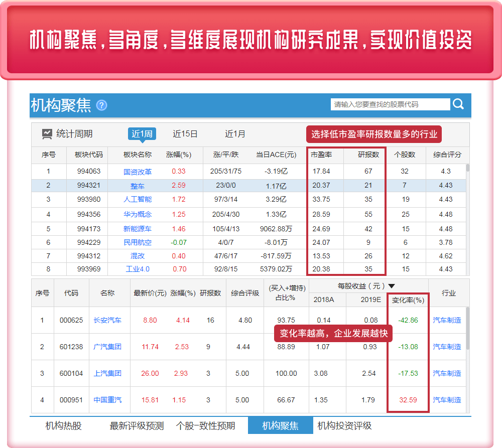Viewport: 502px width, 448px height.
Task: Select stock code 600104 cell
Action: (71, 373)
